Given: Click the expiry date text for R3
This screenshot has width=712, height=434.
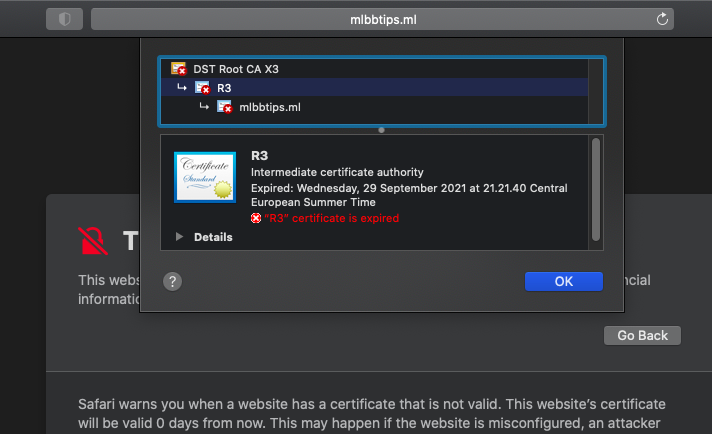Looking at the screenshot, I should (x=409, y=195).
